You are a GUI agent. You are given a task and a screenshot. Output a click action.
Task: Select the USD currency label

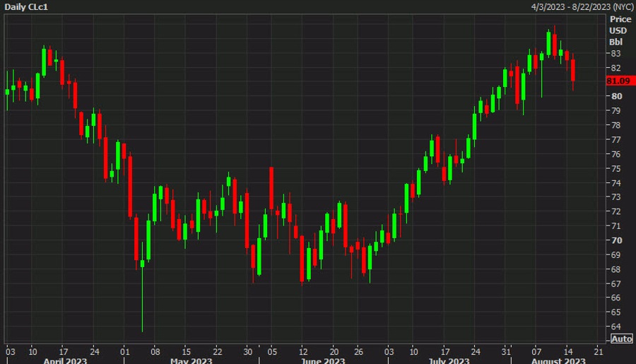click(618, 30)
